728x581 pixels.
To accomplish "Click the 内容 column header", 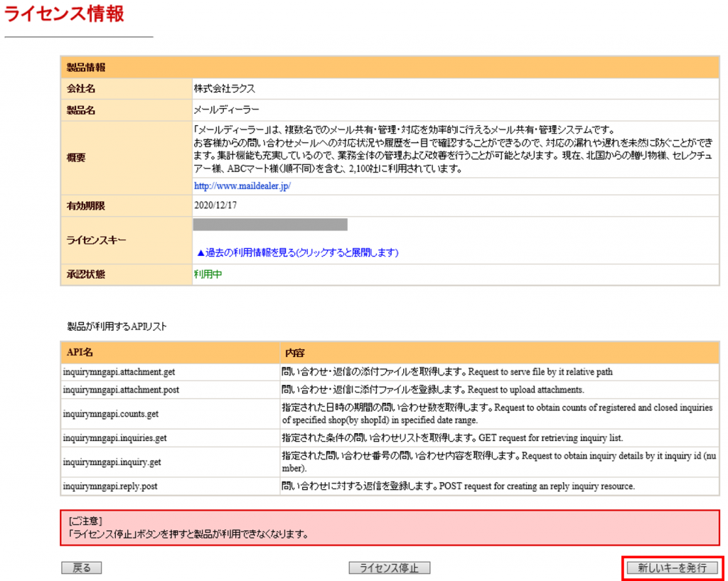I will (295, 353).
